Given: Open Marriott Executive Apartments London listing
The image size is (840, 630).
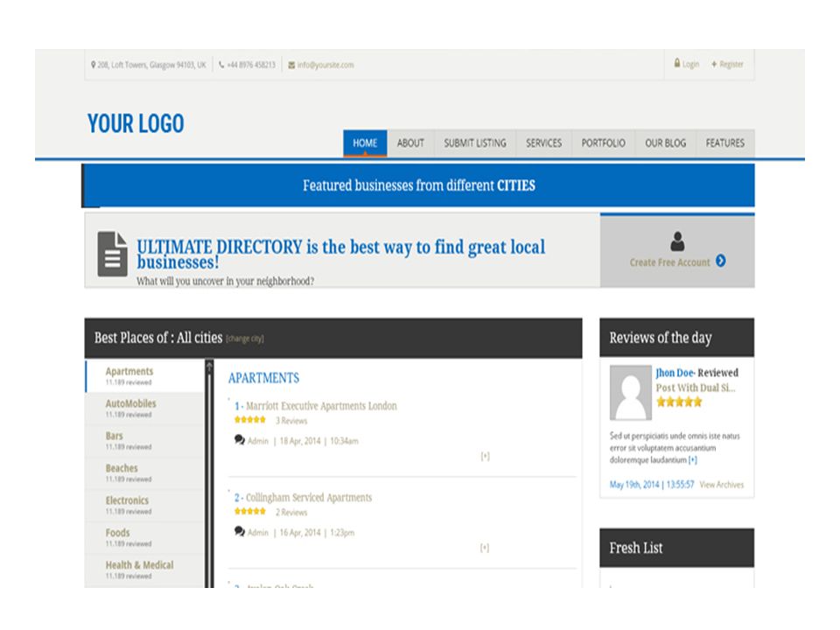Looking at the screenshot, I should [321, 405].
